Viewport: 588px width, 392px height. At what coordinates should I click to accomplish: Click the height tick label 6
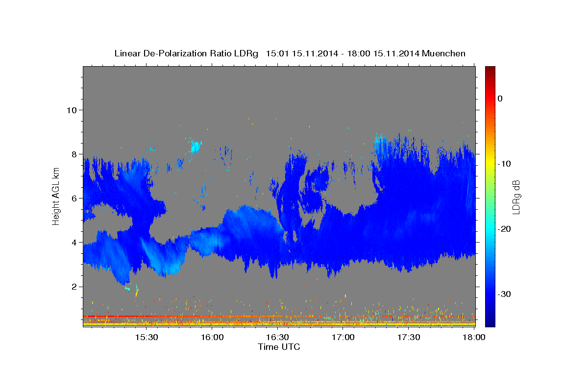coord(74,198)
